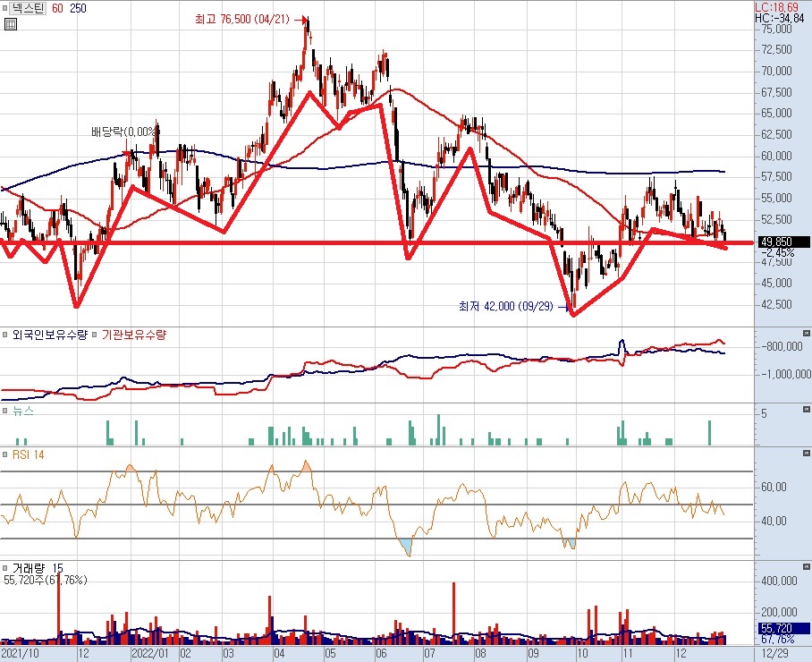Select the 250 moving average label
Image resolution: width=812 pixels, height=662 pixels.
pyautogui.click(x=78, y=8)
